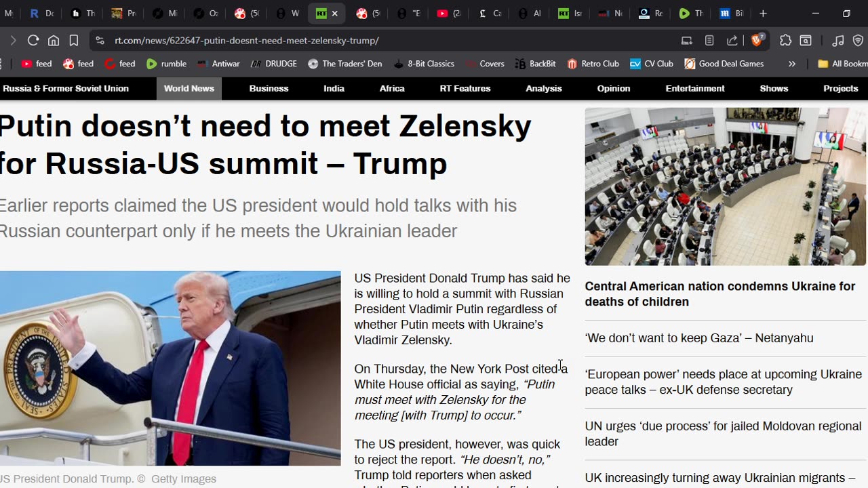Expand hidden bookmarks with the double chevron

tap(791, 64)
